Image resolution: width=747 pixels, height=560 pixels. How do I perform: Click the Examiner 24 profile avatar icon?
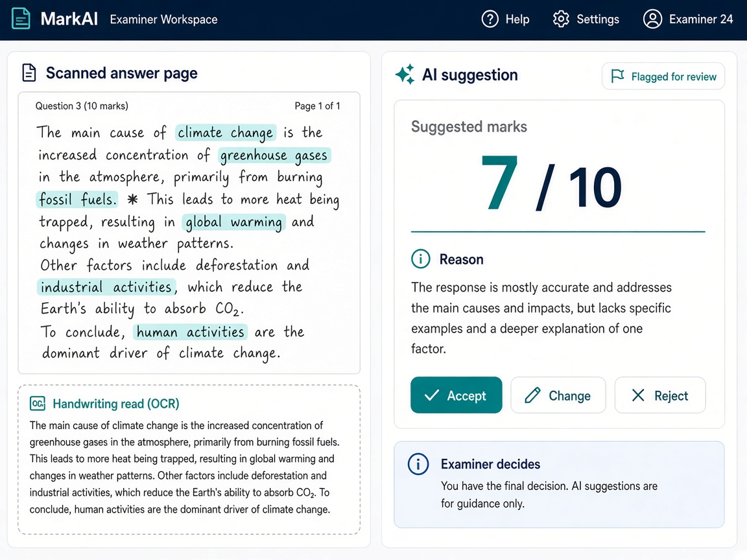point(652,19)
